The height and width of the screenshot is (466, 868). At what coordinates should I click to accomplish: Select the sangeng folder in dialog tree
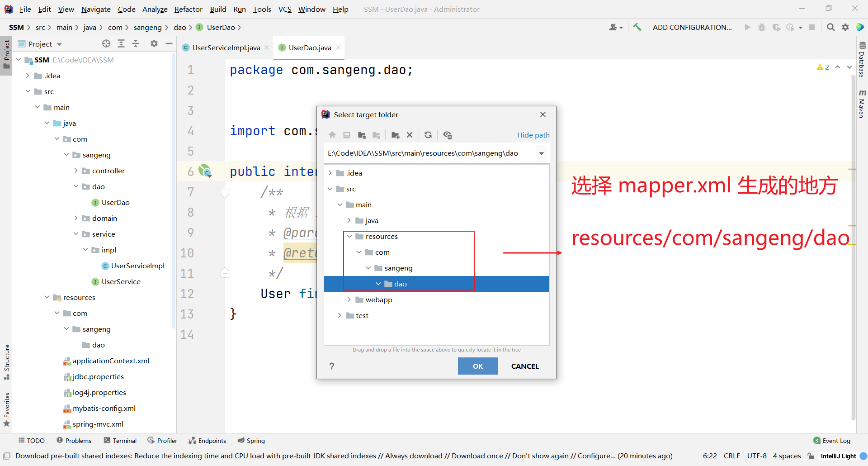pyautogui.click(x=398, y=268)
